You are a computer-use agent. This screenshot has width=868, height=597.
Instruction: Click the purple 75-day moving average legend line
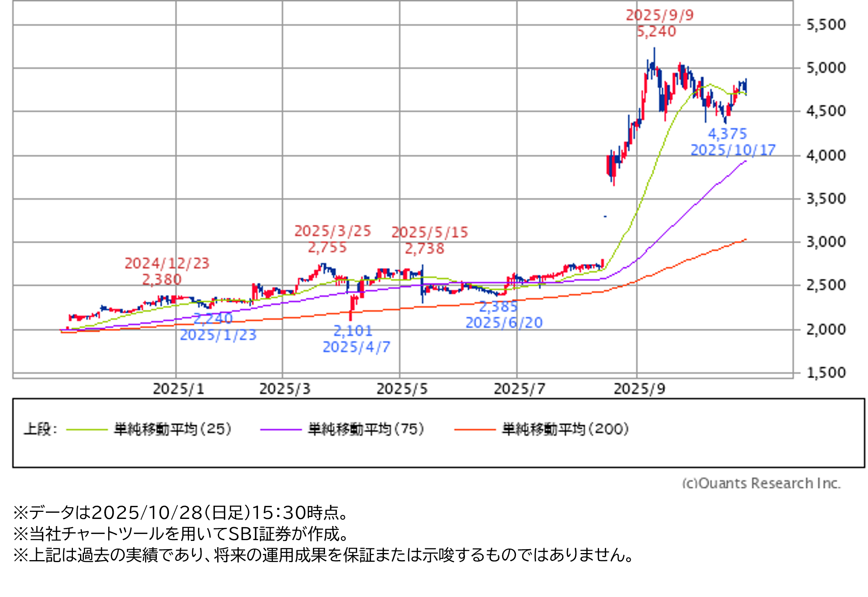[281, 430]
